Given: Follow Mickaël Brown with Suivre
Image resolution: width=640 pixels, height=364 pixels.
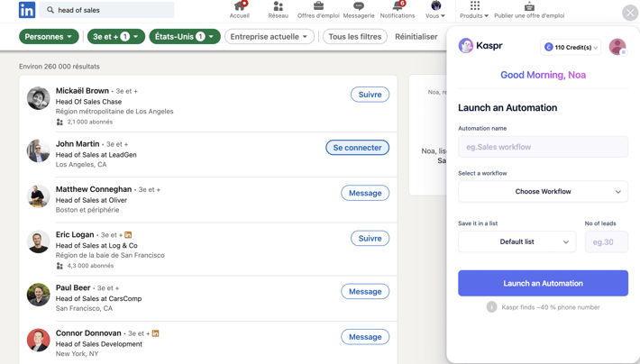Looking at the screenshot, I should point(370,95).
